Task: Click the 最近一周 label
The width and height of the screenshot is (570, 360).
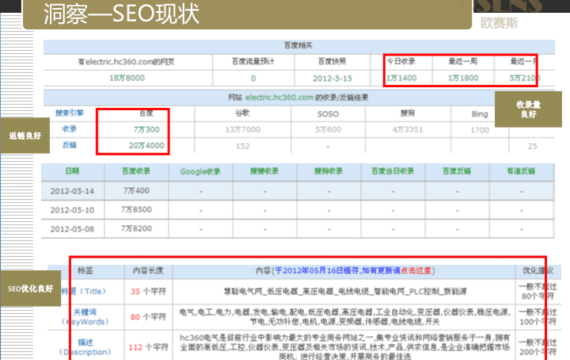Action: [463, 61]
